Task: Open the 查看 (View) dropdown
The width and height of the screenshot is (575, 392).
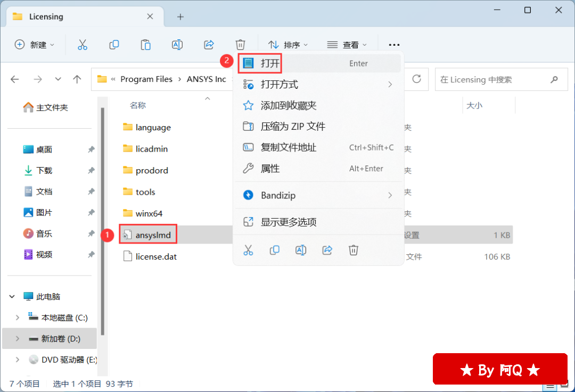Action: tap(347, 45)
